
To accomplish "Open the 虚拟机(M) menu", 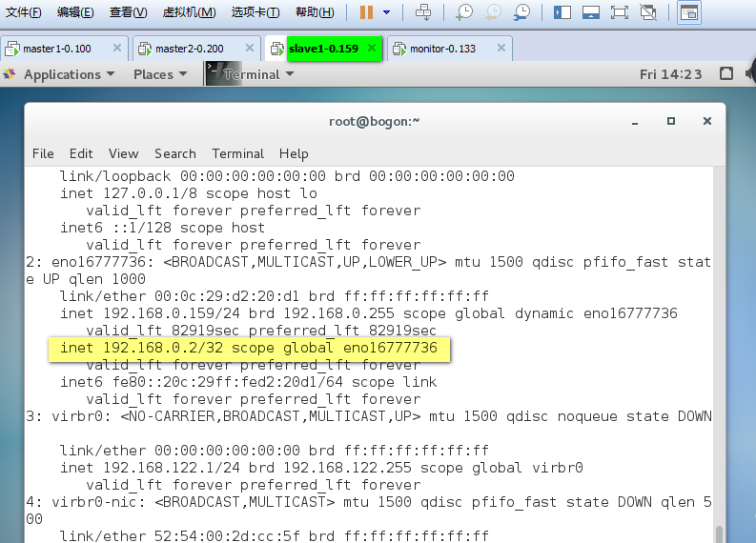I will pos(189,12).
